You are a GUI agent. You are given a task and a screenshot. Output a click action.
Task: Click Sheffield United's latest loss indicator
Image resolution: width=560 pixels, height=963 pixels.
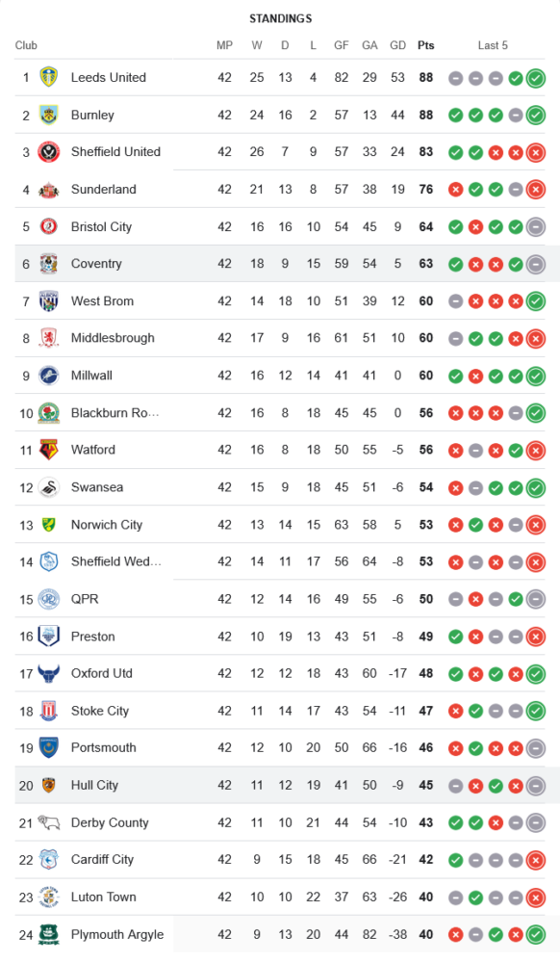pos(536,152)
